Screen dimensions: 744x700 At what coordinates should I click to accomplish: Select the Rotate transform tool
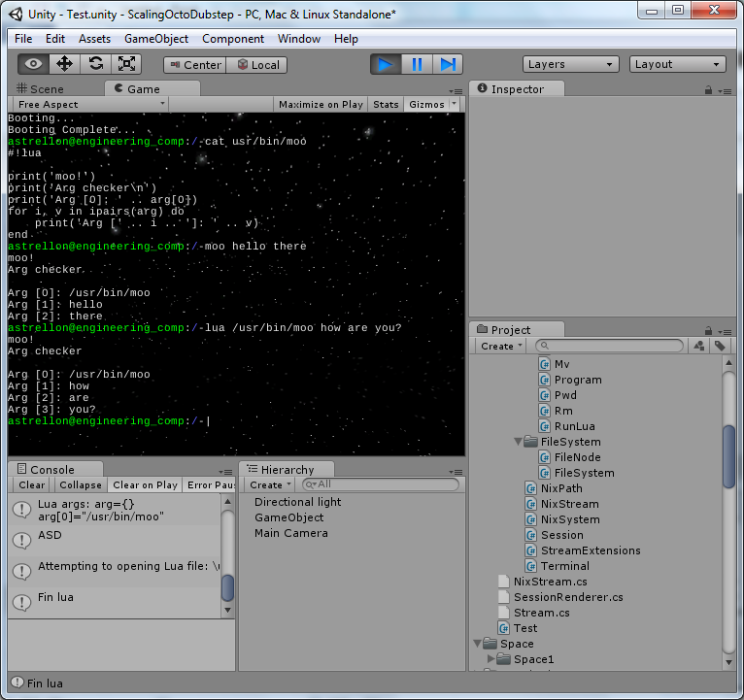pyautogui.click(x=96, y=64)
